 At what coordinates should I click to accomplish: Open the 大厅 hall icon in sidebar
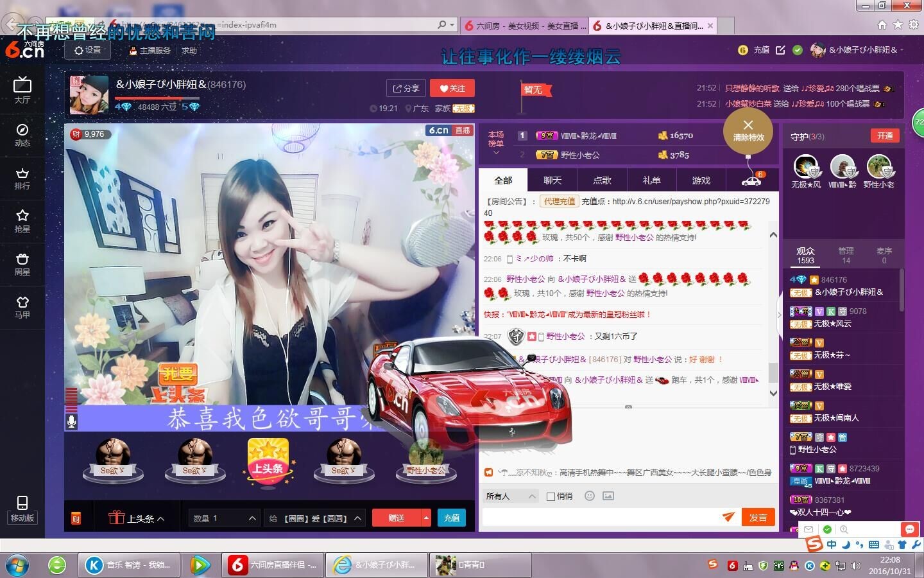[22, 89]
